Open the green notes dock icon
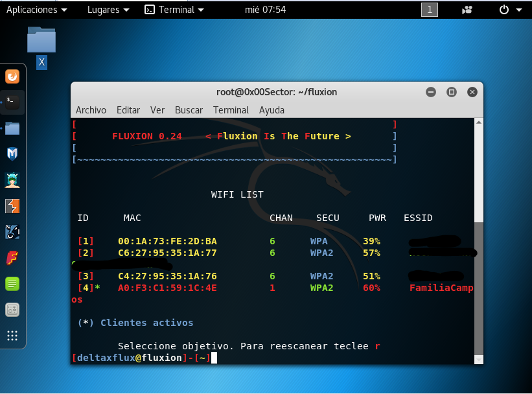Image resolution: width=532 pixels, height=394 pixels. (x=12, y=284)
